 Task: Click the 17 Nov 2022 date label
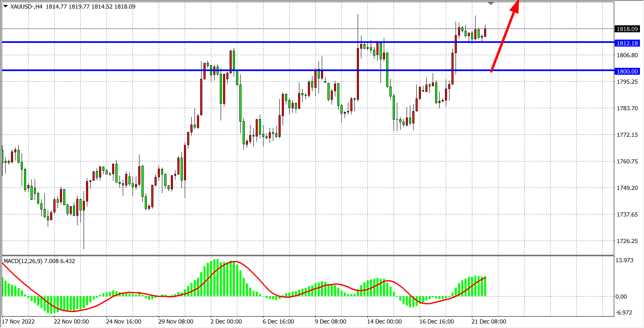tap(18, 321)
